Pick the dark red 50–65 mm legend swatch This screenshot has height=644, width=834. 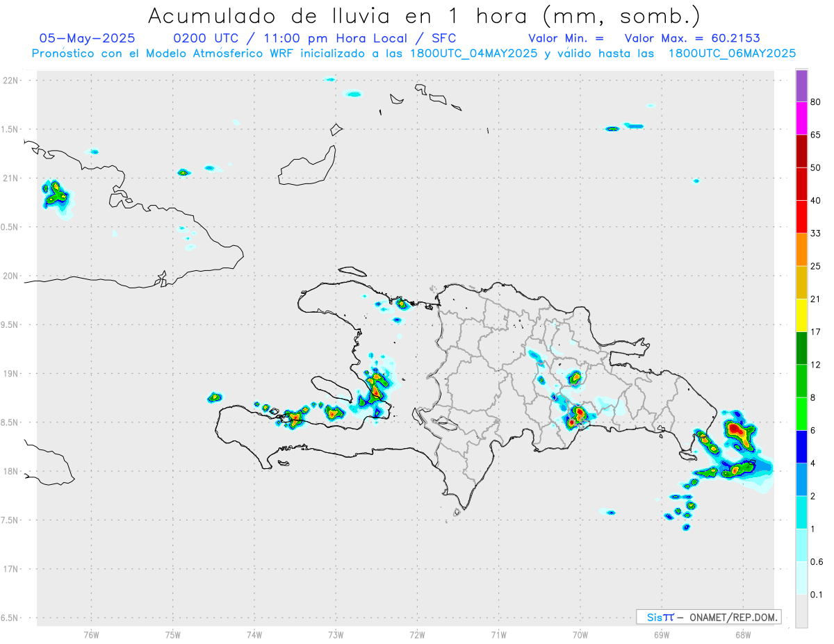(x=801, y=151)
